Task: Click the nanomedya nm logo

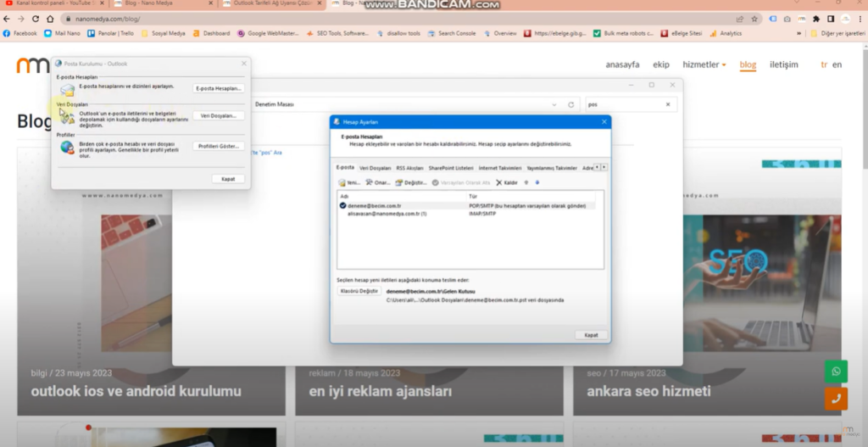Action: tap(33, 64)
